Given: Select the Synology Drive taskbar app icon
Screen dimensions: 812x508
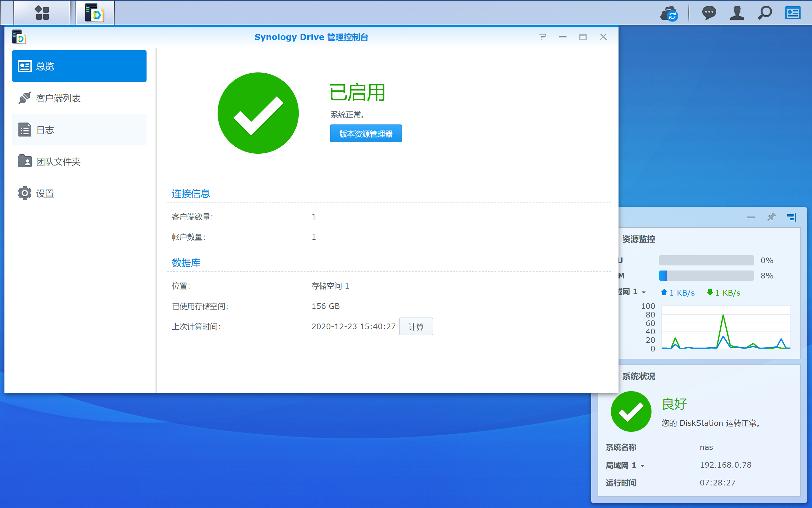Looking at the screenshot, I should click(95, 13).
